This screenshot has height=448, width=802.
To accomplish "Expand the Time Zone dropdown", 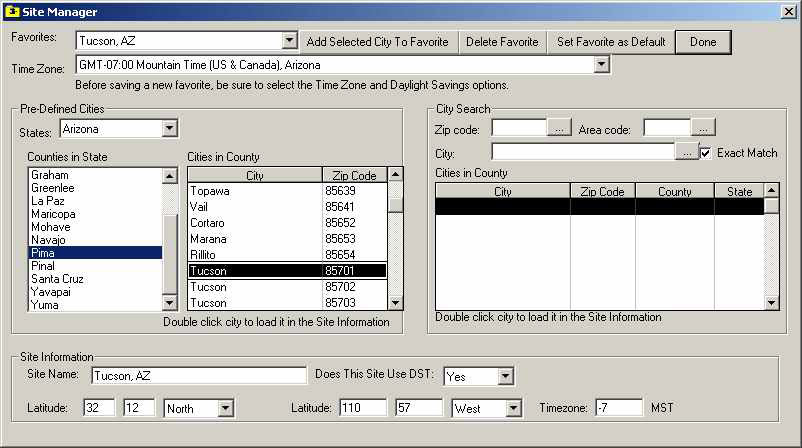I will tap(601, 65).
